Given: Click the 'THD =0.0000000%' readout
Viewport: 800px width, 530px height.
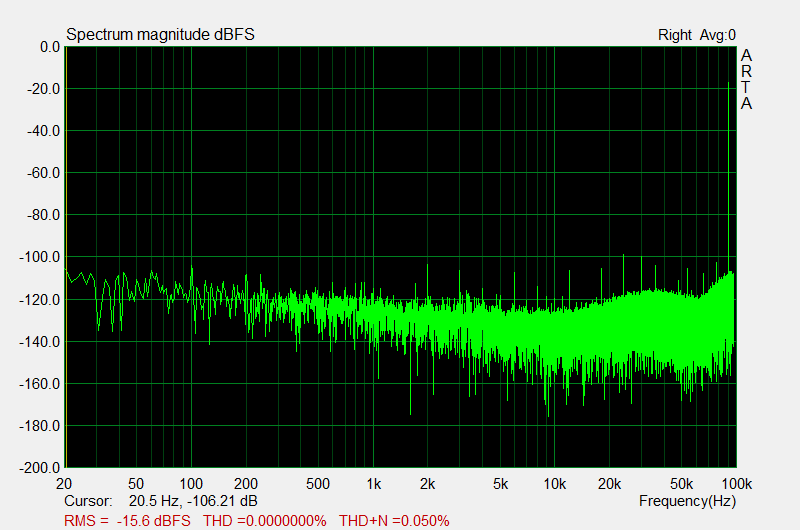Looking at the screenshot, I should 265,521.
